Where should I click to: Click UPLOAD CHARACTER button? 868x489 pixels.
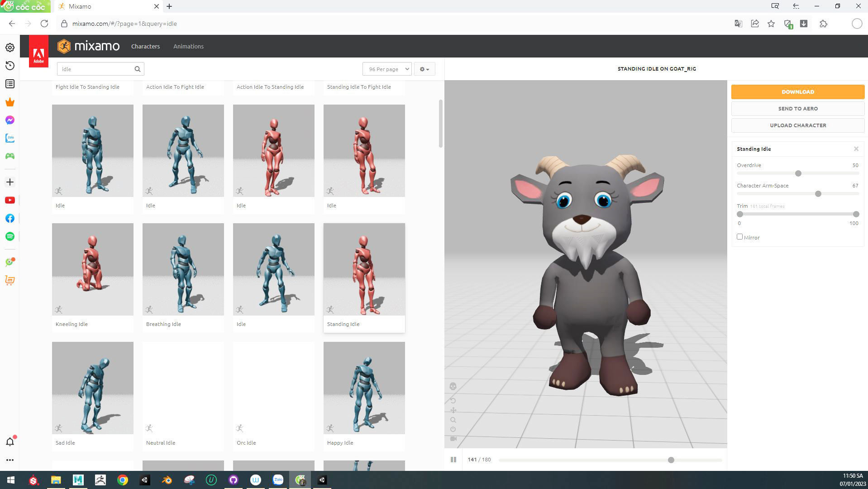(797, 125)
